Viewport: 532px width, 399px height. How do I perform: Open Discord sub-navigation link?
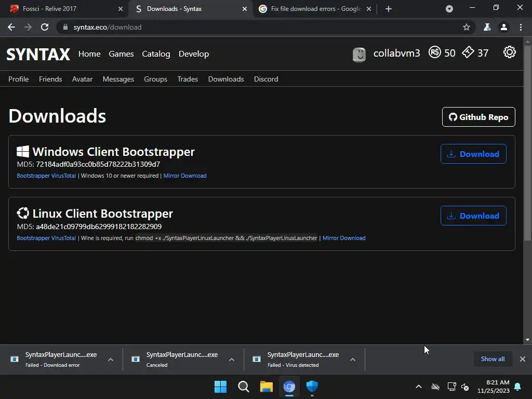[266, 79]
